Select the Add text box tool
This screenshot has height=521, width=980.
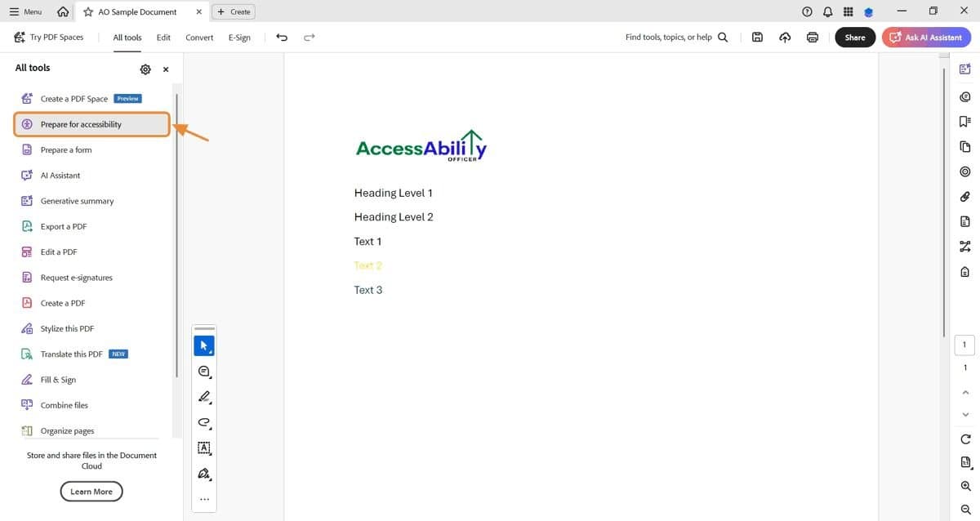[204, 448]
